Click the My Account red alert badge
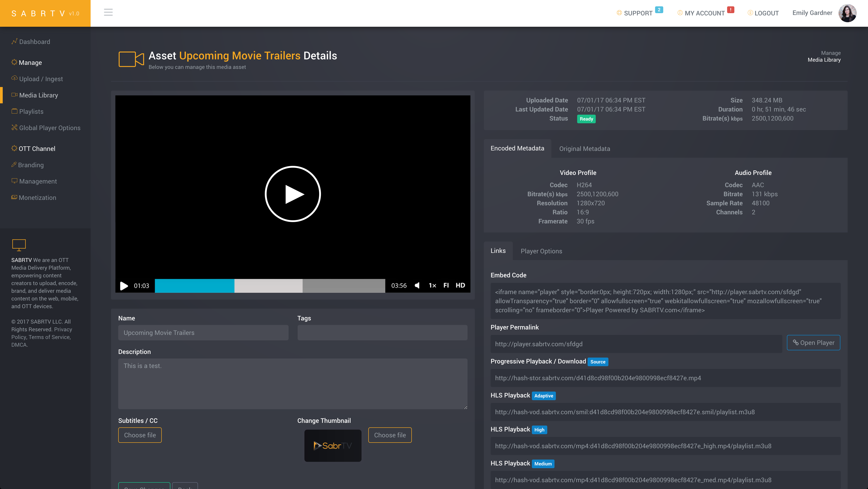This screenshot has width=868, height=489. tap(731, 10)
